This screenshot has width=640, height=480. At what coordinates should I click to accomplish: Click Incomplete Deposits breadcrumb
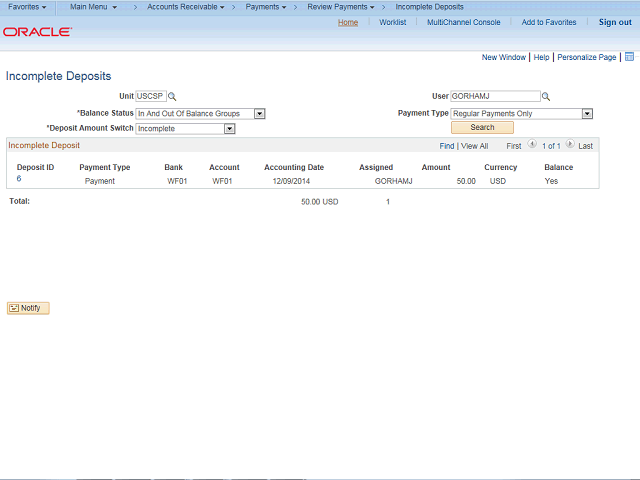click(429, 7)
